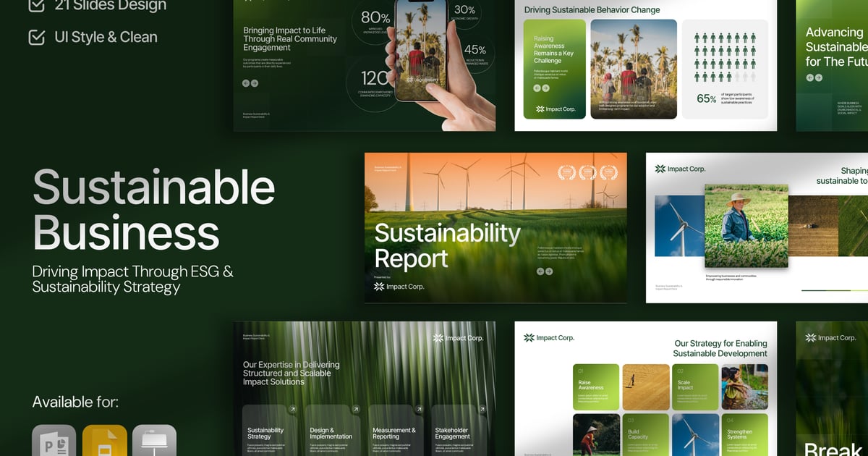Click the checkmark icon beside UI Style & Clean

pos(37,37)
